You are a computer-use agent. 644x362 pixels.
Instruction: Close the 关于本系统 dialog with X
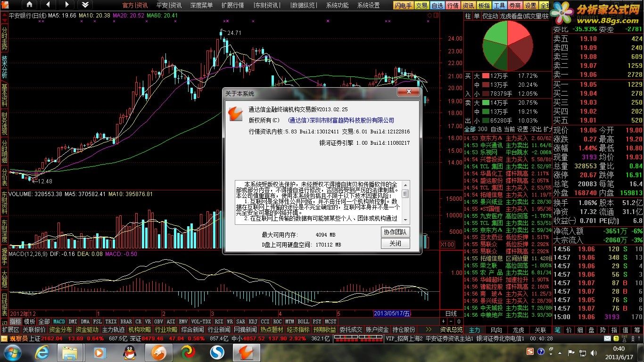pos(408,92)
